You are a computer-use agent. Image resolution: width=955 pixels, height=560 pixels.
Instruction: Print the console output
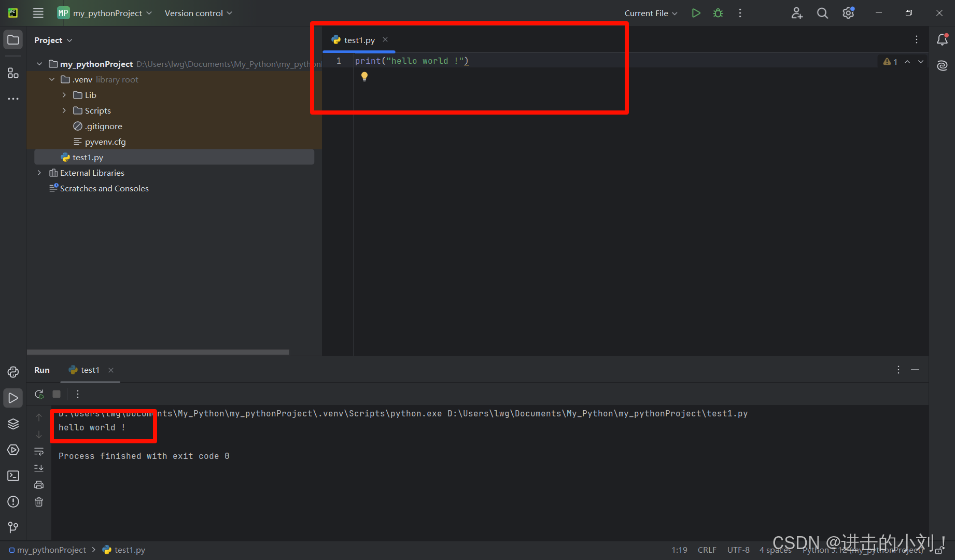[x=39, y=485]
